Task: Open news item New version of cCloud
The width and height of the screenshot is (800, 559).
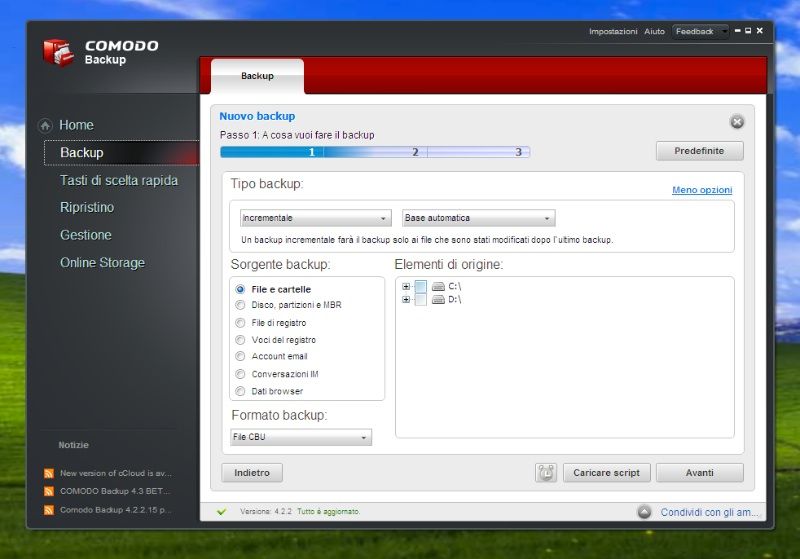Action: click(116, 473)
